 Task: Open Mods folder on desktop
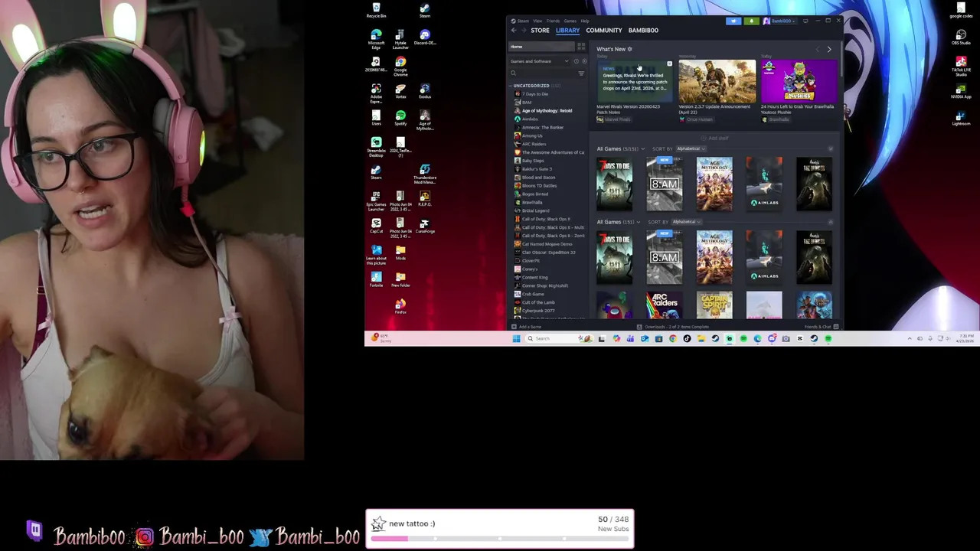coord(400,253)
